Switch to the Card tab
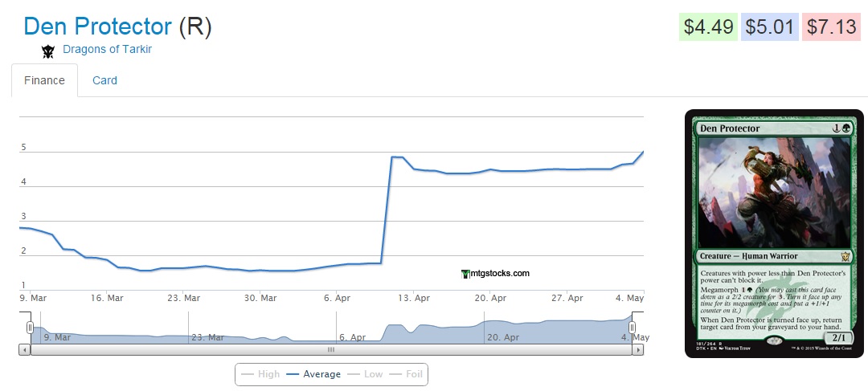 click(x=104, y=80)
